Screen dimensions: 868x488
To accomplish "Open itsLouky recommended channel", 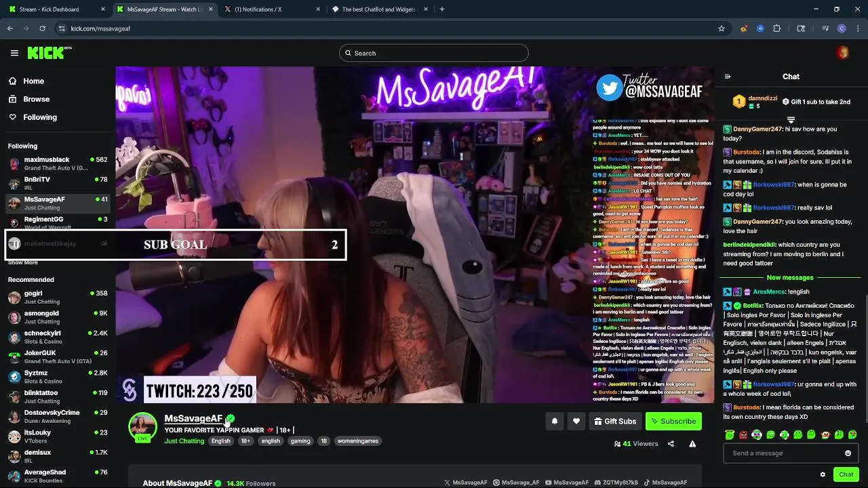I will (58, 436).
